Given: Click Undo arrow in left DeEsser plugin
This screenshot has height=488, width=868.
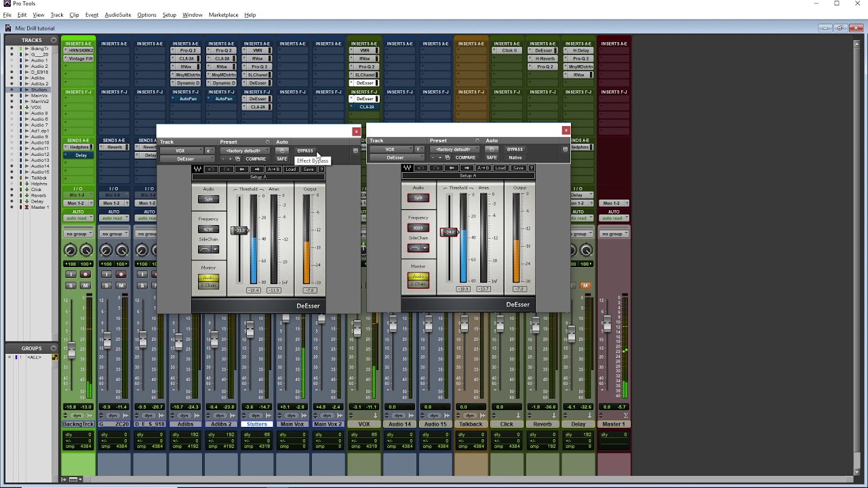Looking at the screenshot, I should point(211,169).
